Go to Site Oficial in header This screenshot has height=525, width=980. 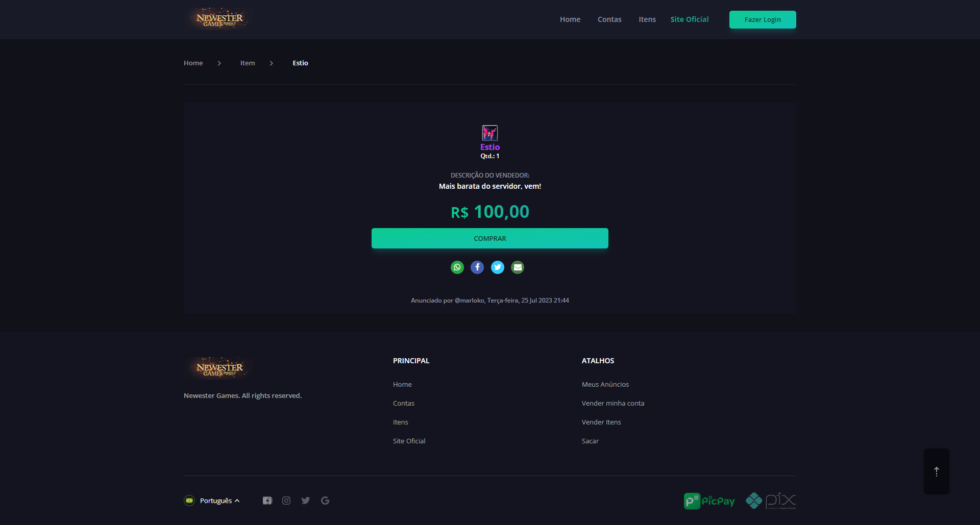690,19
